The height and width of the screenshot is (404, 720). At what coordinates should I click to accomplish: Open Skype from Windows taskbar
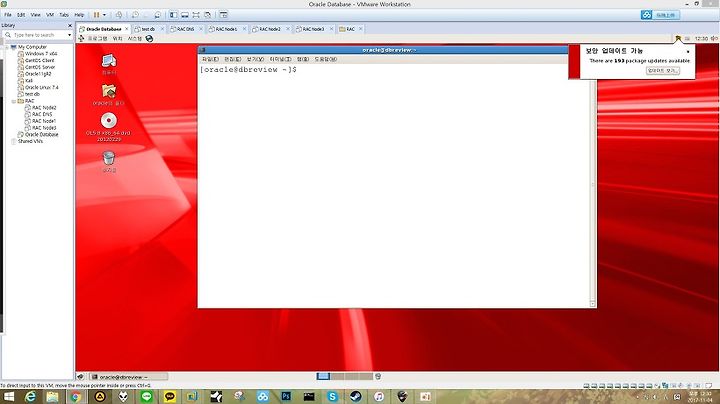pos(332,396)
